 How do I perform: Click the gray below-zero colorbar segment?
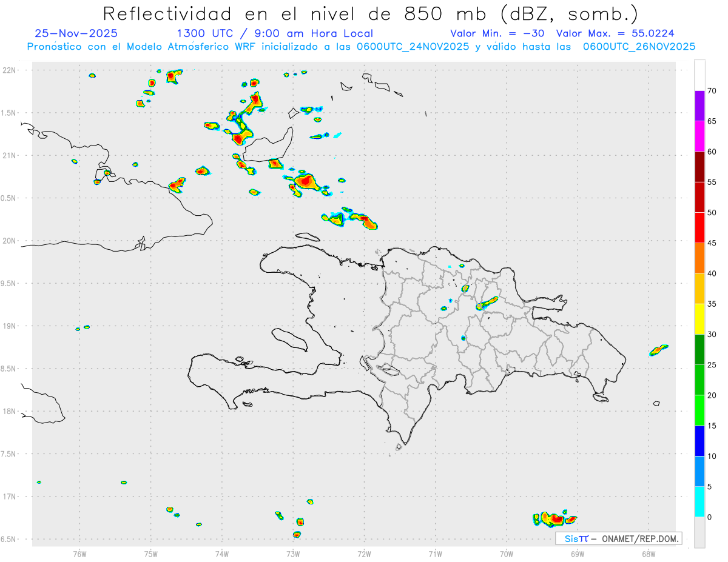pyautogui.click(x=699, y=532)
